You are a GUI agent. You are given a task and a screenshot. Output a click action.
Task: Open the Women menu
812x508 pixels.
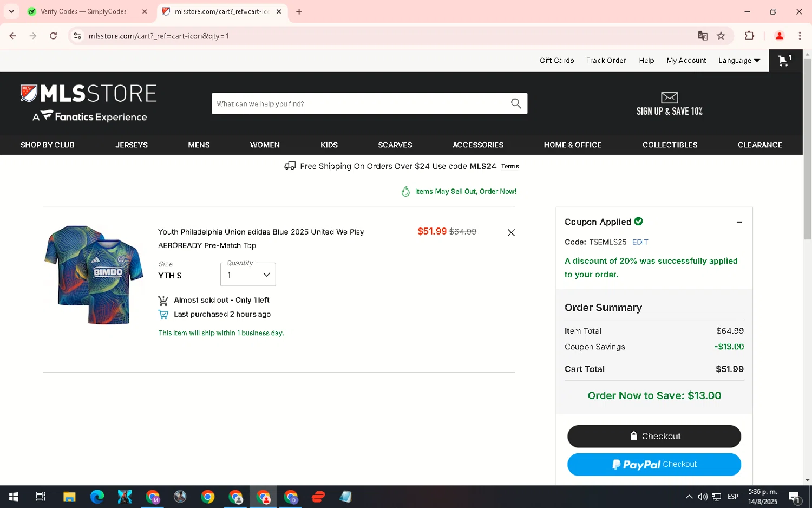point(265,145)
